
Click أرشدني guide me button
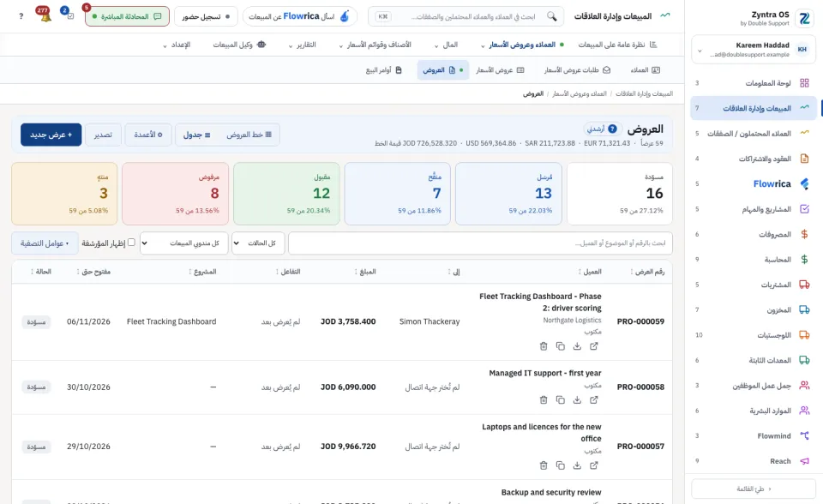click(602, 129)
